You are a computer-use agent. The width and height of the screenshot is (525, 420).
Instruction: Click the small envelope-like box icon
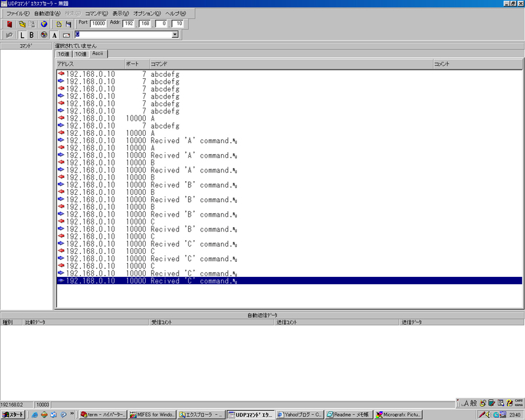66,35
